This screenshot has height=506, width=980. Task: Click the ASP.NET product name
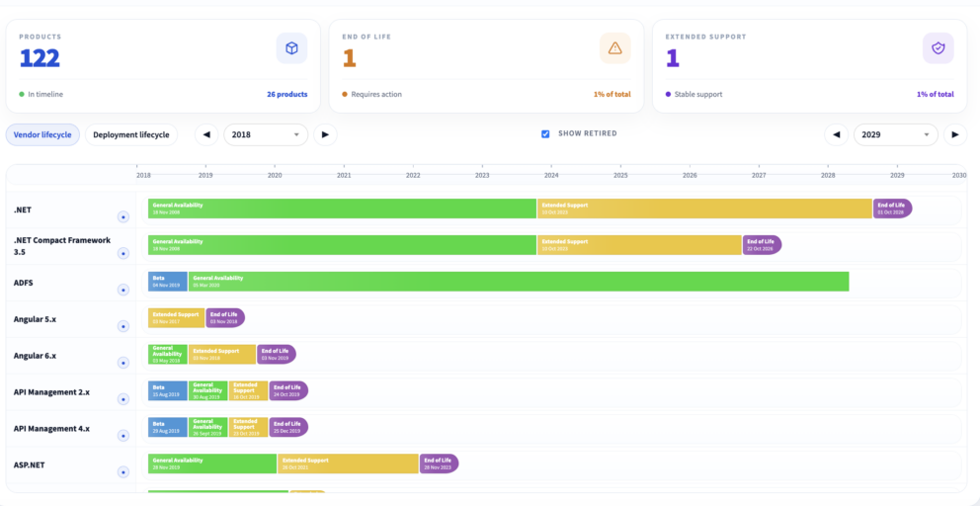(x=30, y=464)
